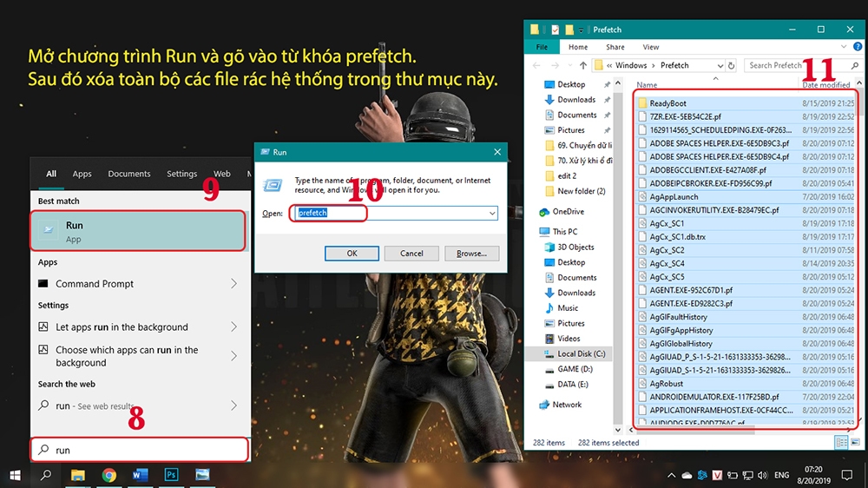Expand the Explorer ribbon chevron
Viewport: 868px width, 488px height.
point(844,47)
